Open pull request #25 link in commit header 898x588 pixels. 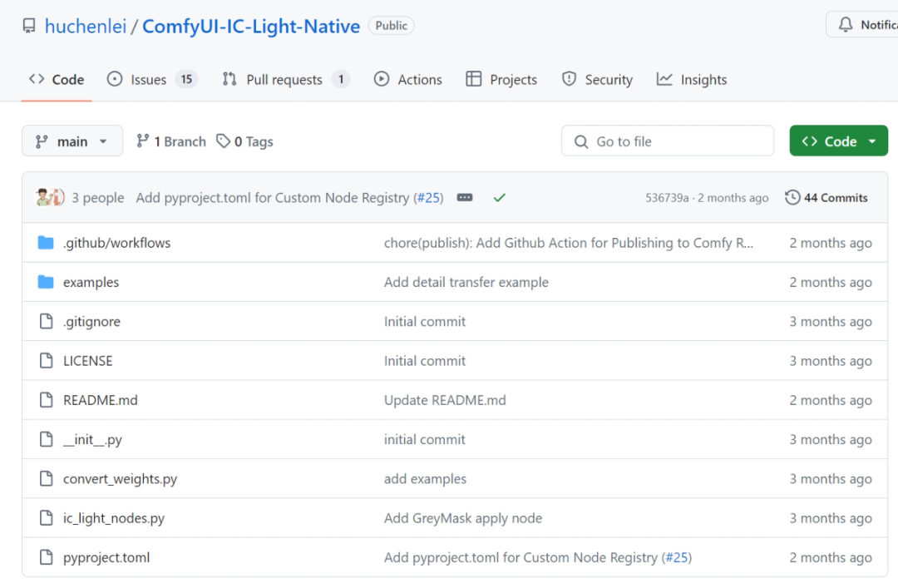(x=428, y=198)
